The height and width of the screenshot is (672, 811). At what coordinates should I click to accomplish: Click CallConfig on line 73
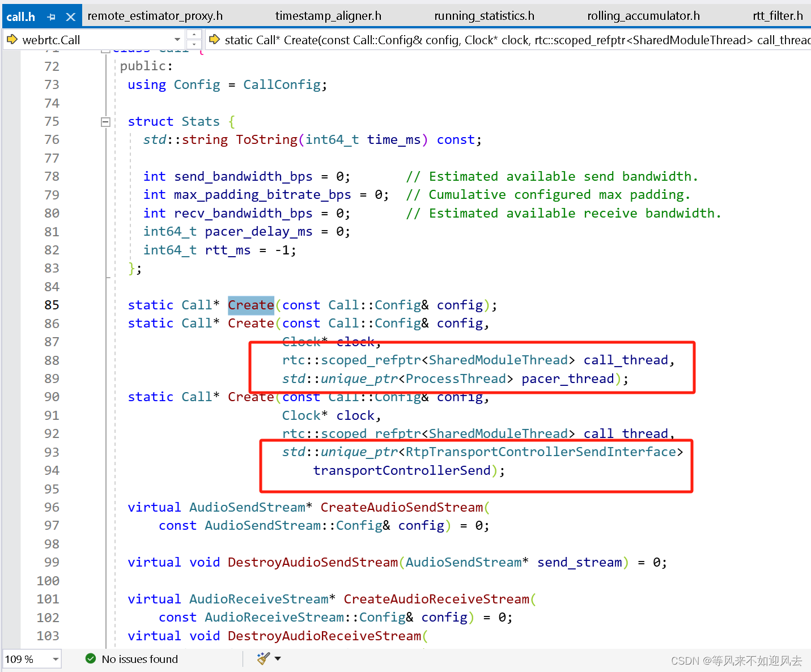tap(282, 84)
